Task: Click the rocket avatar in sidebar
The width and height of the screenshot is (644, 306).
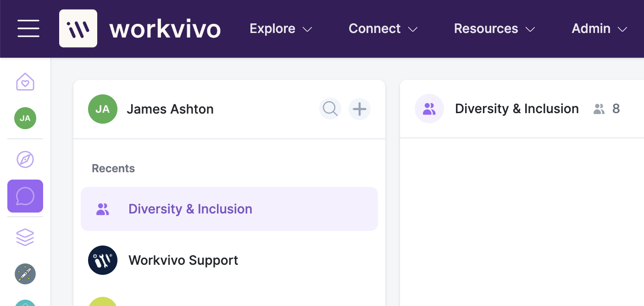Action: tap(25, 274)
